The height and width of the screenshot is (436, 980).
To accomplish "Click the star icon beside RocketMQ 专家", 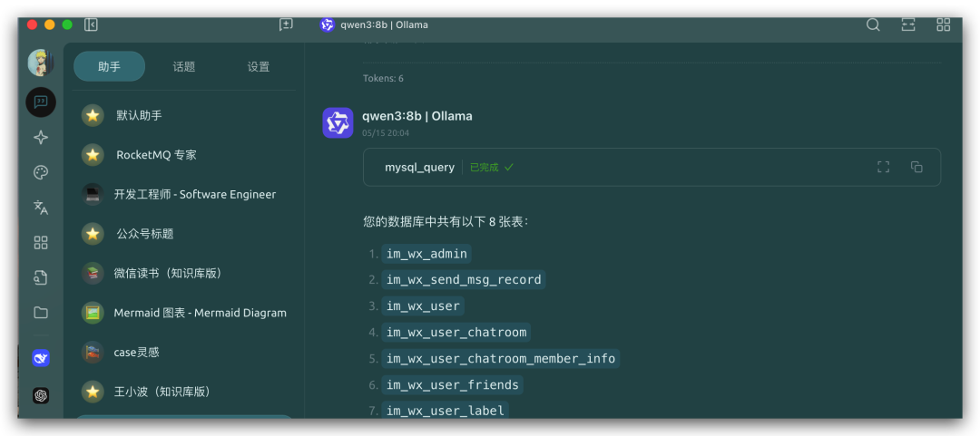I will (93, 155).
